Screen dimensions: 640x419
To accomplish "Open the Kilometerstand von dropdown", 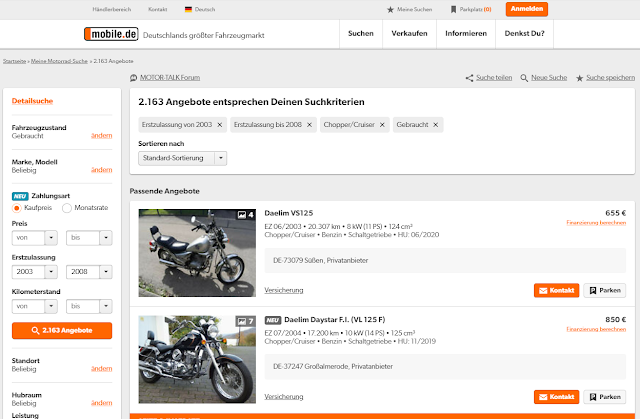I will click(35, 306).
